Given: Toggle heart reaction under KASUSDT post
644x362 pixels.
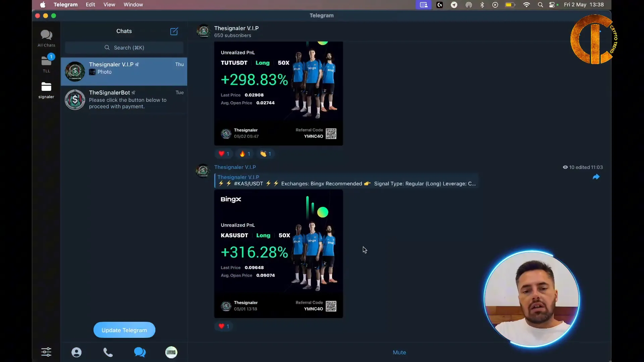Looking at the screenshot, I should [x=224, y=326].
